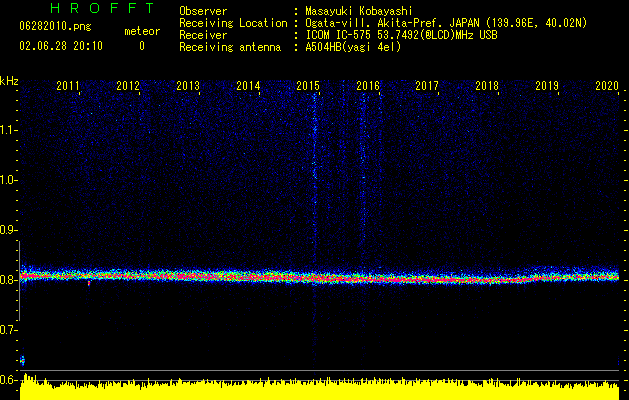Click the kHz axis unit label
Image resolution: width=629 pixels, height=400 pixels.
tap(9, 81)
